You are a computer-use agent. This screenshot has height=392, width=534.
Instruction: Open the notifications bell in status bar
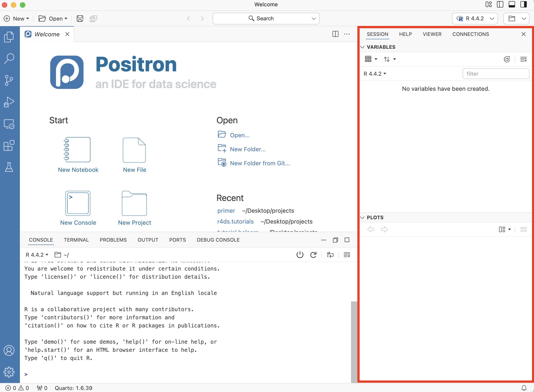[524, 388]
